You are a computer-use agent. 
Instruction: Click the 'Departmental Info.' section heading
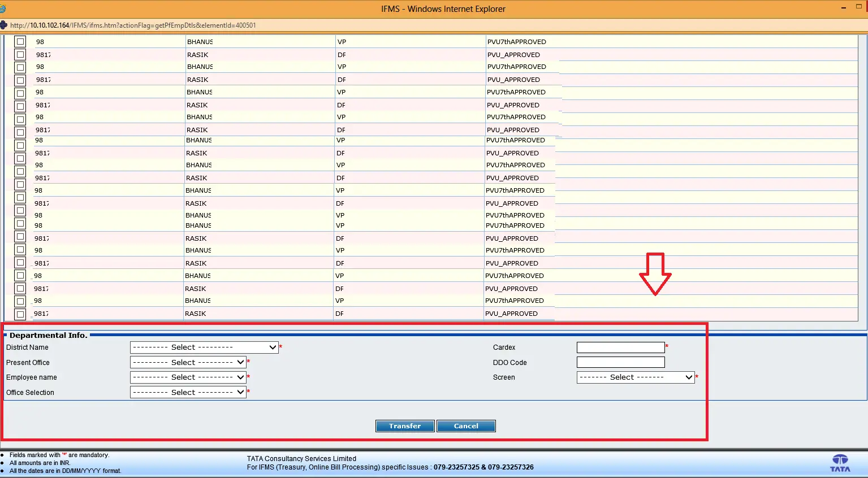[48, 335]
